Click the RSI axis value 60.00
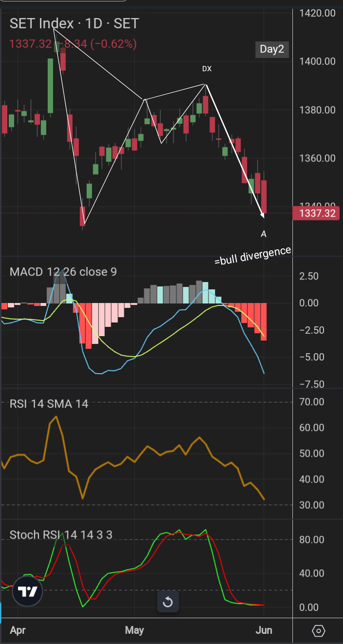Viewport: 343px width, 644px height. (311, 428)
